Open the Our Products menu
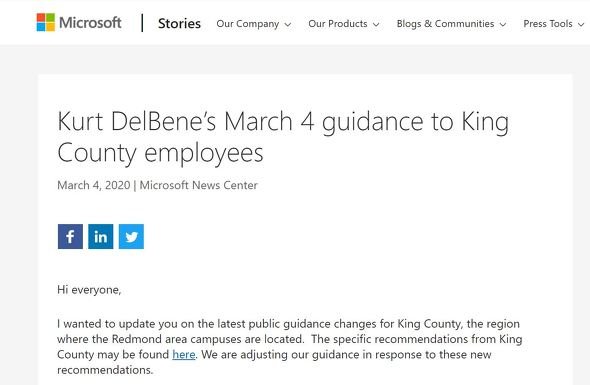Screen dimensions: 590x385 click(338, 24)
